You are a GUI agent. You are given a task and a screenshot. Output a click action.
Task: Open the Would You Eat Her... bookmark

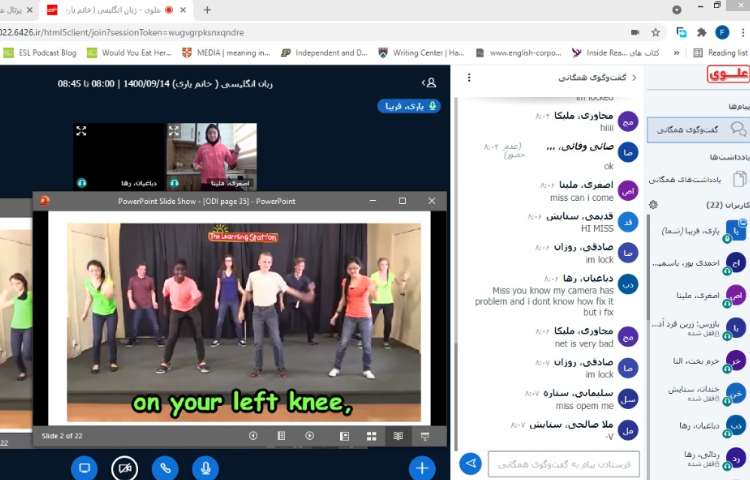(x=129, y=53)
